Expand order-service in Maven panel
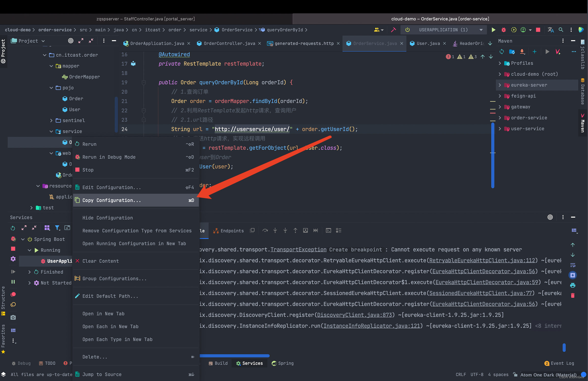This screenshot has width=588, height=381. pos(500,118)
